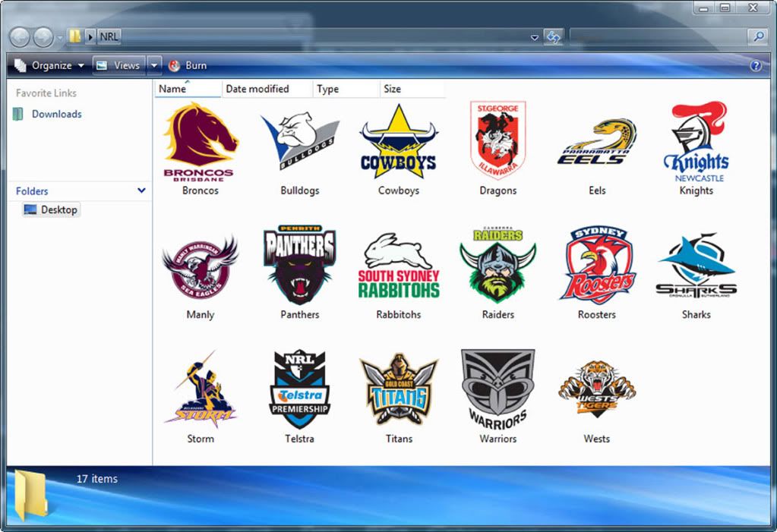Click the 'Dragons' file name label
777x532 pixels.
pyautogui.click(x=498, y=190)
